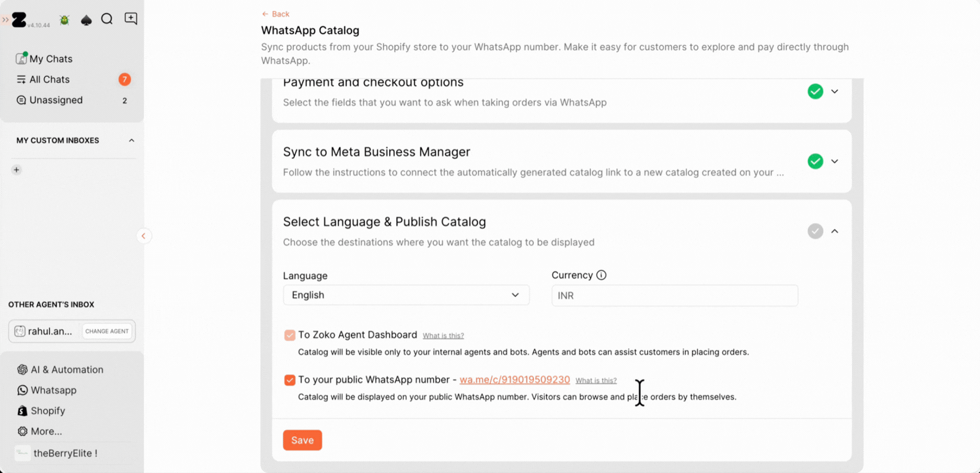The image size is (980, 473).
Task: Open Shopify menu
Action: point(48,411)
